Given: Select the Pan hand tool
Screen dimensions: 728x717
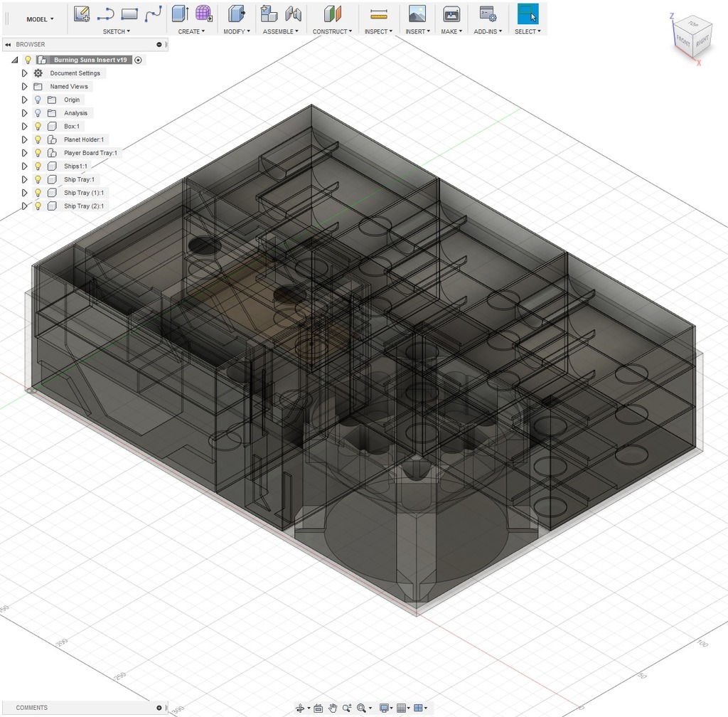Looking at the screenshot, I should click(333, 708).
